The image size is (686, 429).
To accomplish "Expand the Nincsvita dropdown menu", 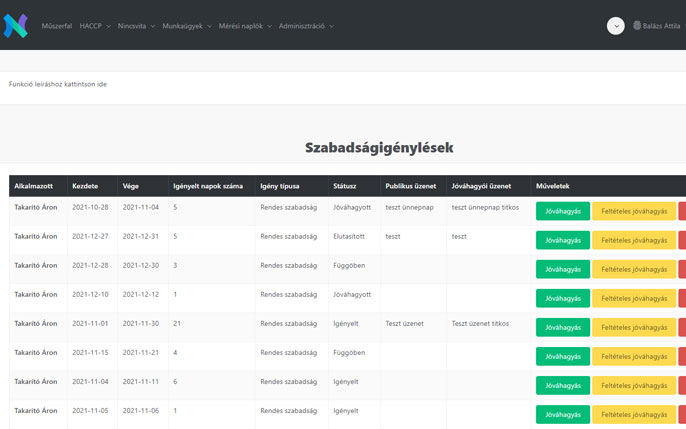I will click(136, 26).
